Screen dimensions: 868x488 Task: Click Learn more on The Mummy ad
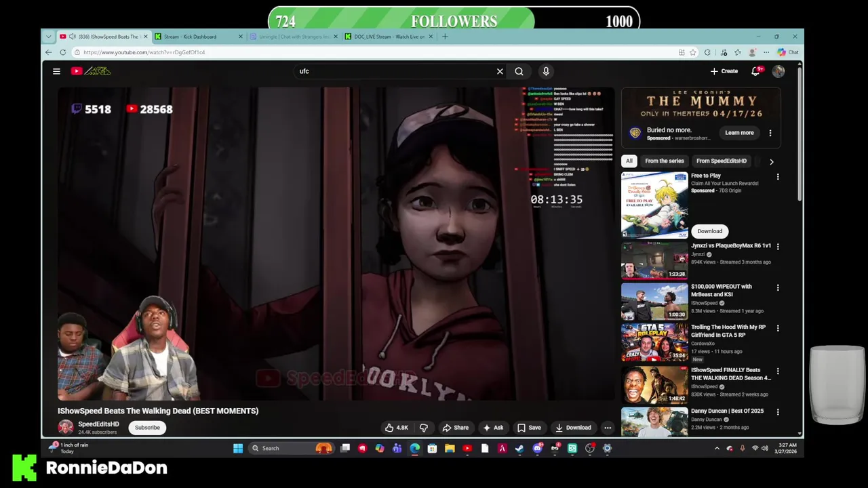[739, 133]
